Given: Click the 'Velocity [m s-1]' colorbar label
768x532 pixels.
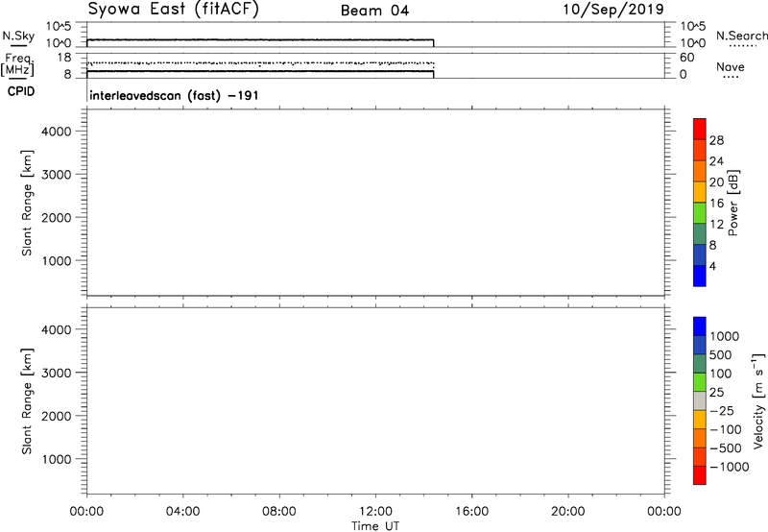Looking at the screenshot, I should pyautogui.click(x=758, y=400).
